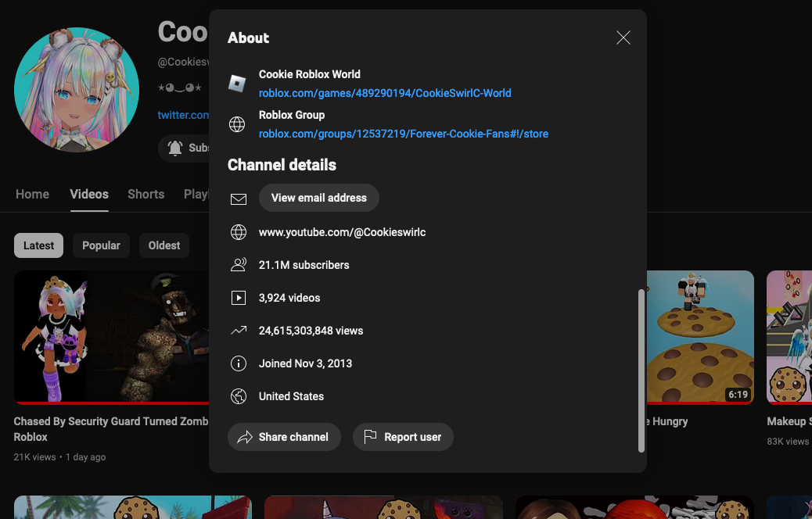Click the trending arrow icon beside views
Viewport: 812px width, 519px height.
(239, 330)
